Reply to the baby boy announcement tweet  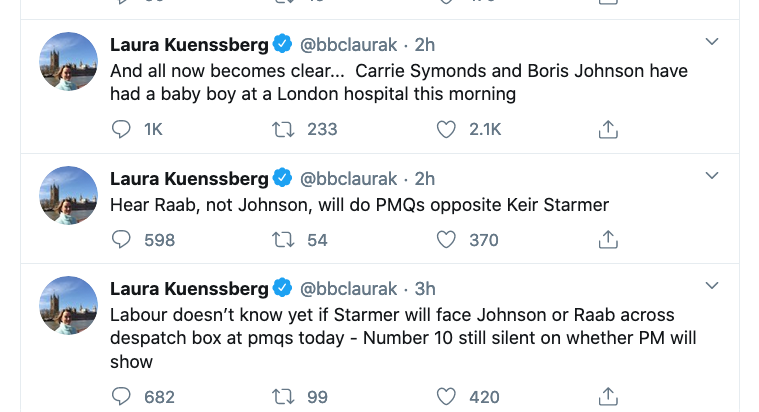coord(121,129)
